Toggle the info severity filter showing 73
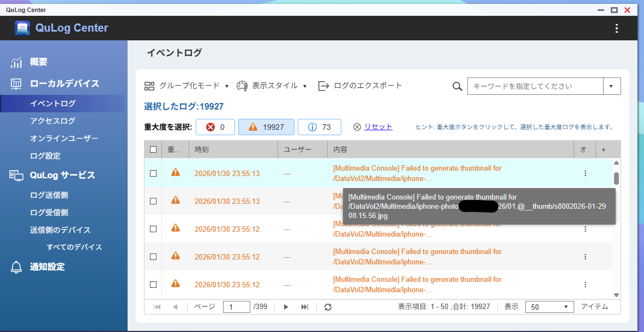 [x=320, y=127]
